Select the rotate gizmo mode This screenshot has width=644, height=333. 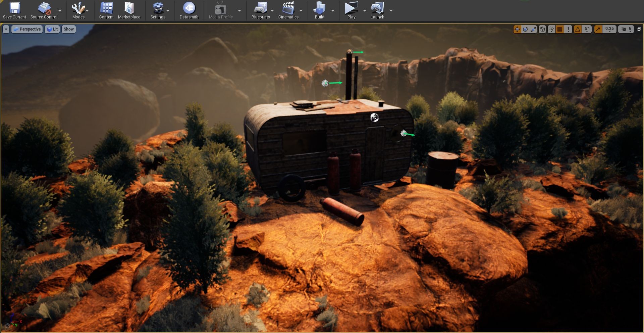(x=525, y=29)
